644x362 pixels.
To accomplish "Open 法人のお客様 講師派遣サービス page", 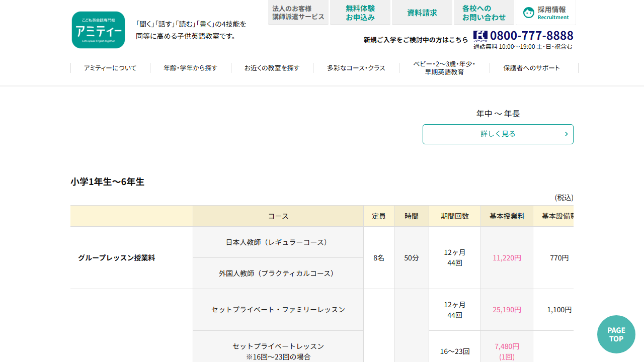I will coord(298,13).
